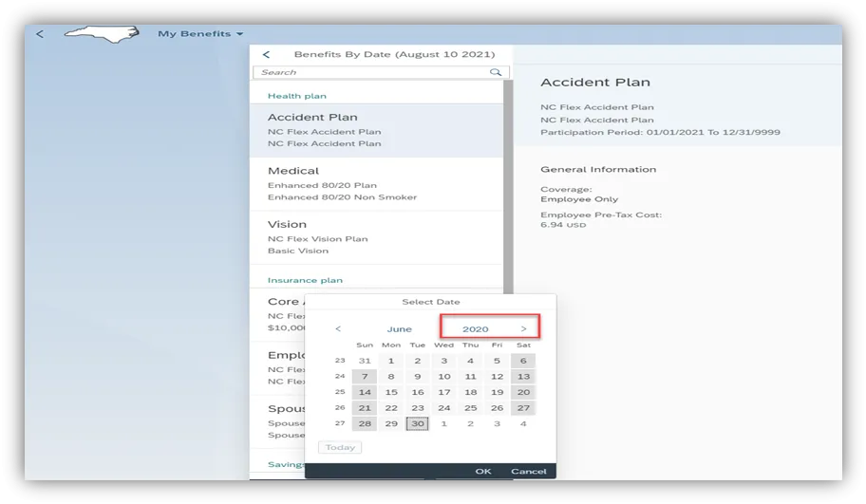Click the benefits list scrollbar
The width and height of the screenshot is (866, 504).
point(508,188)
